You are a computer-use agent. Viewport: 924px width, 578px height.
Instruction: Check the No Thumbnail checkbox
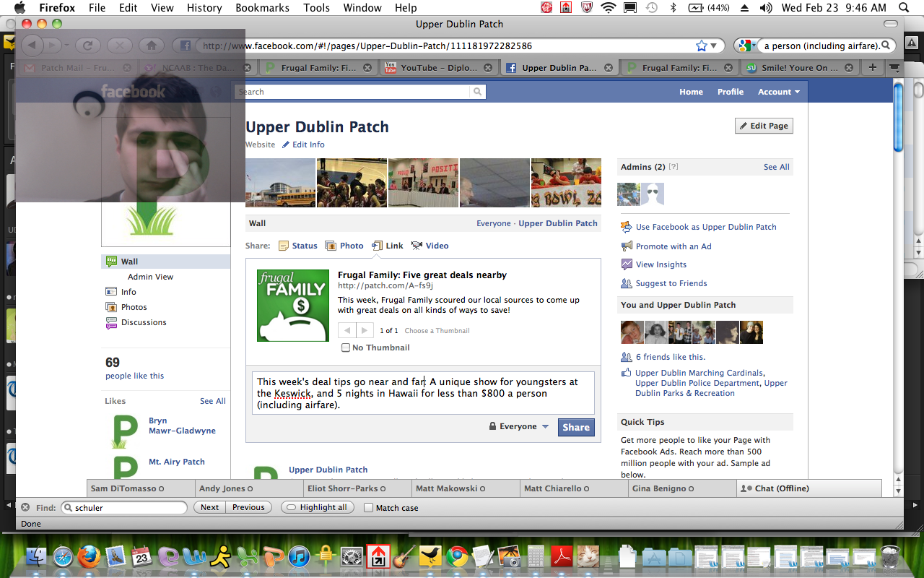point(346,348)
